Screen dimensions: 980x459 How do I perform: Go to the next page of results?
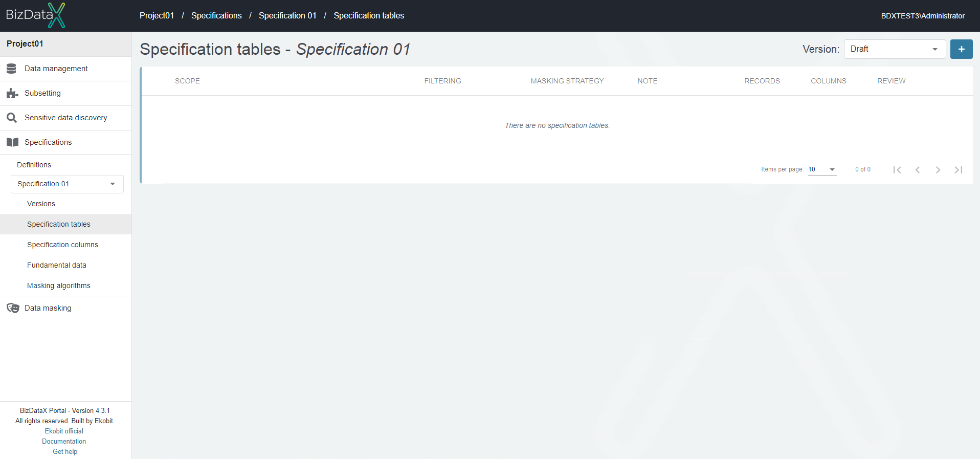(x=938, y=170)
